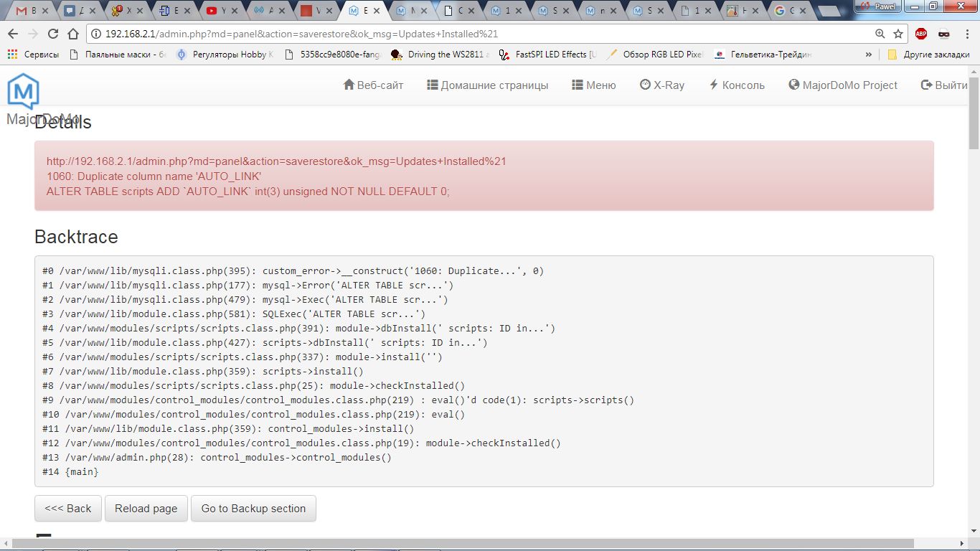Open the browser home page icon
The width and height of the screenshot is (980, 551).
pos(72,34)
